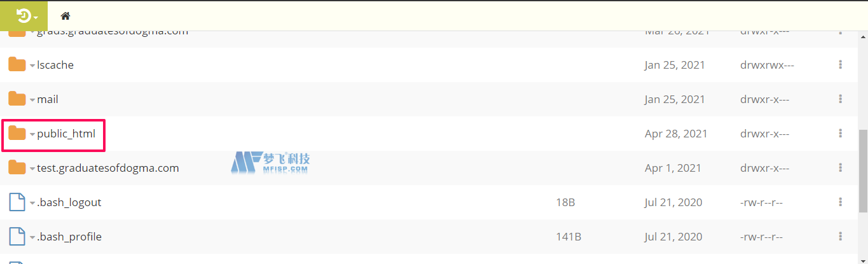
Task: Open the three-dot menu for public_html
Action: pyautogui.click(x=841, y=134)
